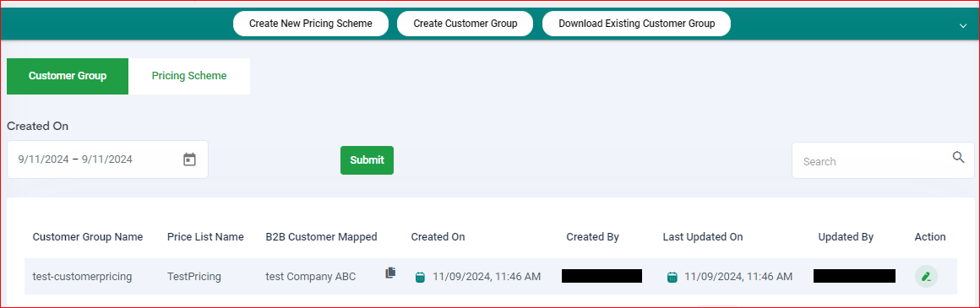Image resolution: width=980 pixels, height=308 pixels.
Task: Click Download Existing Customer Group button
Action: point(636,24)
